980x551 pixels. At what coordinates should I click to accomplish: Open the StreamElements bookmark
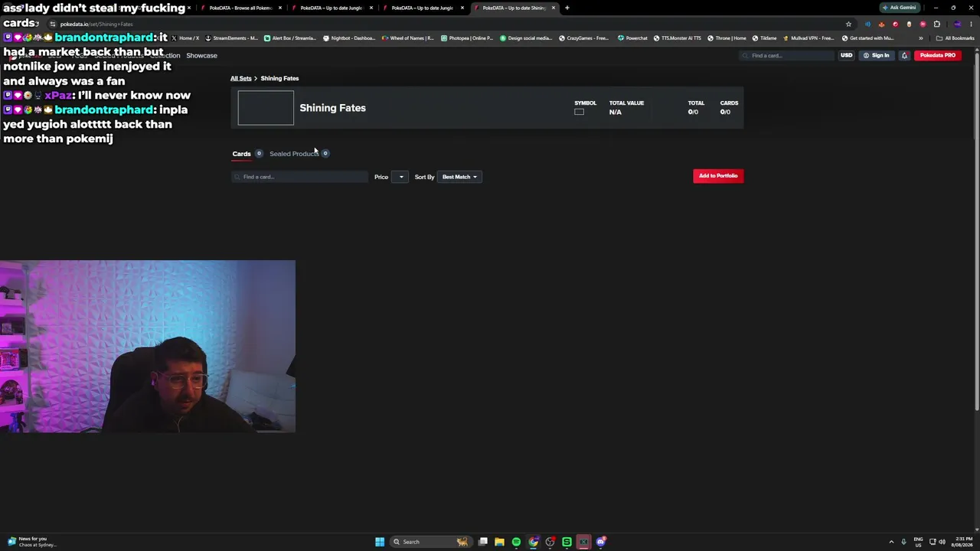232,38
